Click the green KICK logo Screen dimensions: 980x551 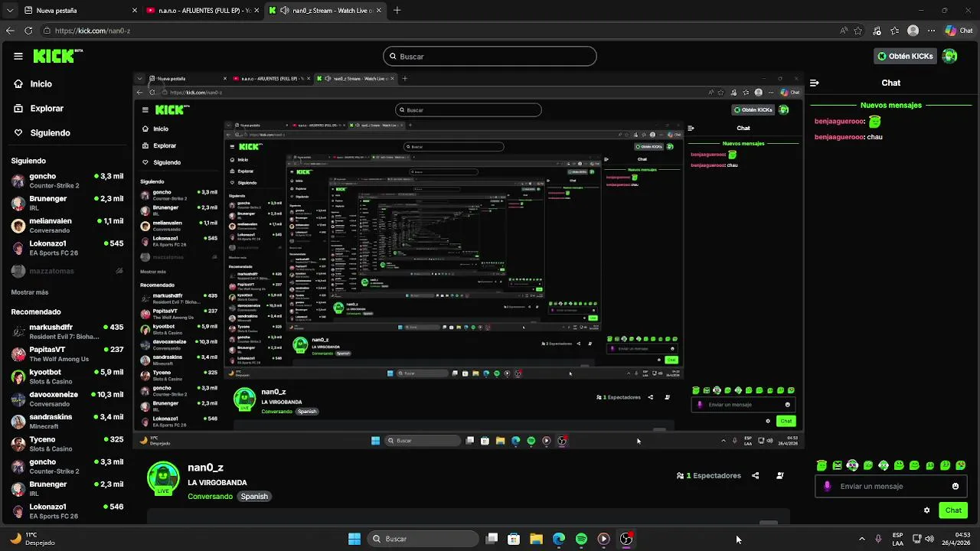(57, 56)
